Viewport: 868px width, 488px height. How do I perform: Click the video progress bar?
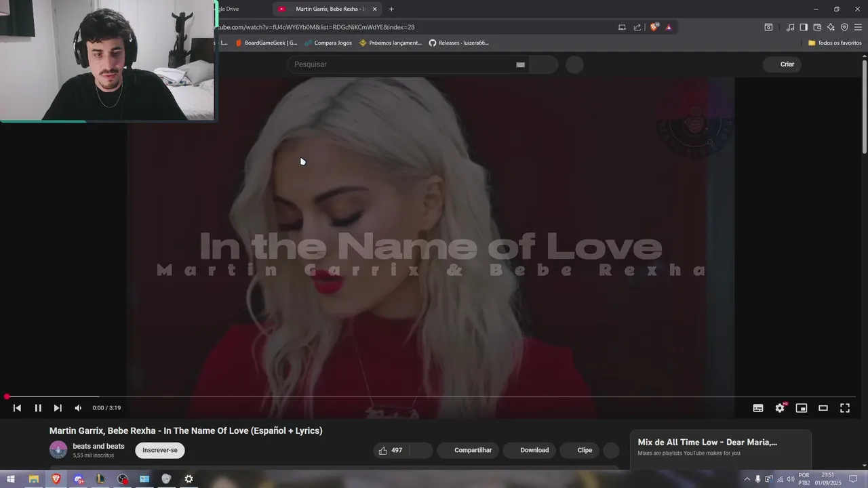click(x=431, y=396)
